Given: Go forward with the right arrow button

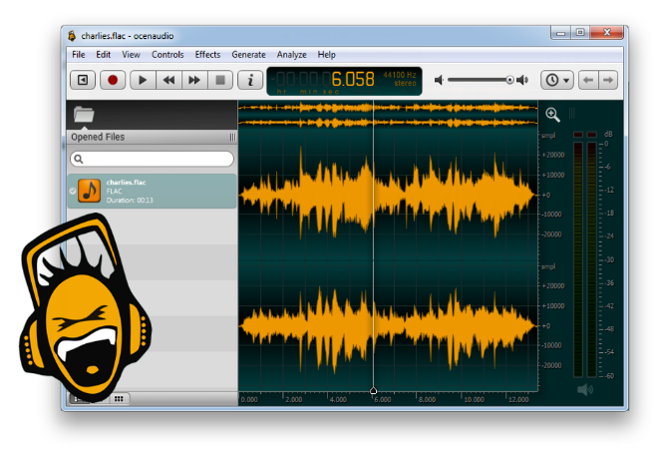Looking at the screenshot, I should pyautogui.click(x=608, y=80).
